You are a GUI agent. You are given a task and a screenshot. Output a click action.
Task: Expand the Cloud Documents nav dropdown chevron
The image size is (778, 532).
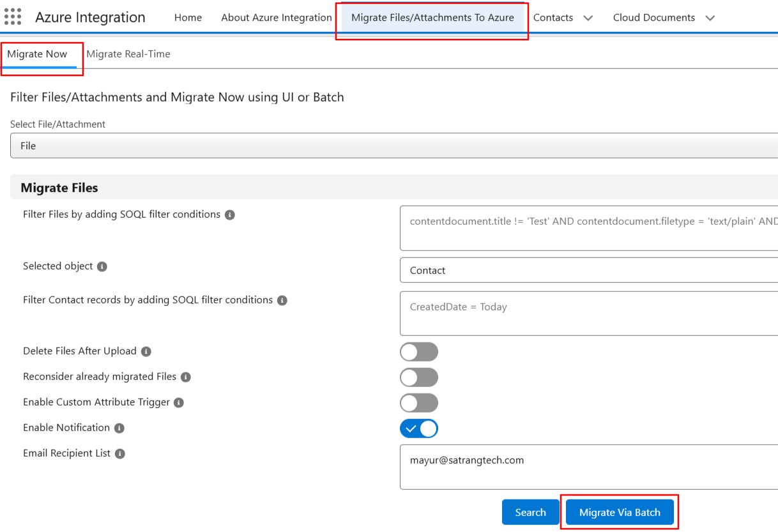pos(710,18)
